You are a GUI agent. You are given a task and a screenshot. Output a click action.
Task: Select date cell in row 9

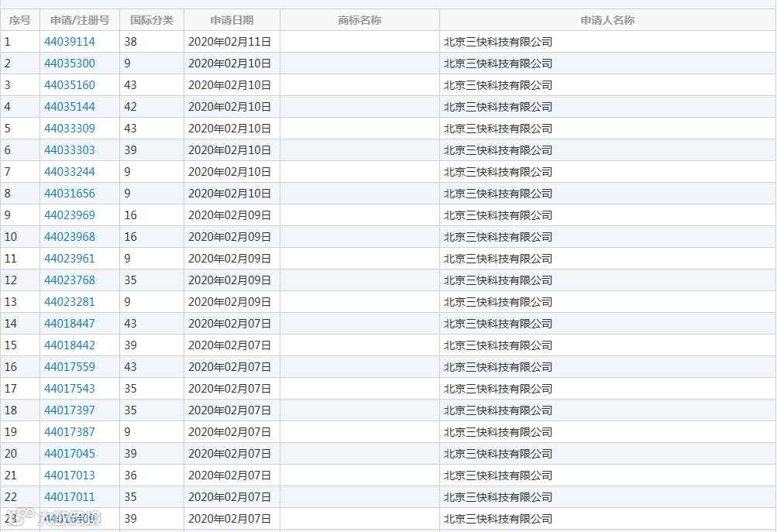pos(232,215)
